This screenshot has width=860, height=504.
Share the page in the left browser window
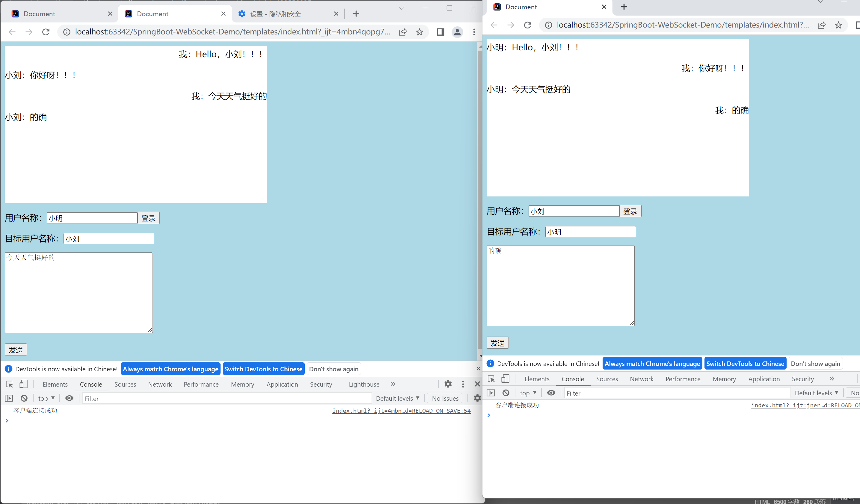click(x=403, y=32)
